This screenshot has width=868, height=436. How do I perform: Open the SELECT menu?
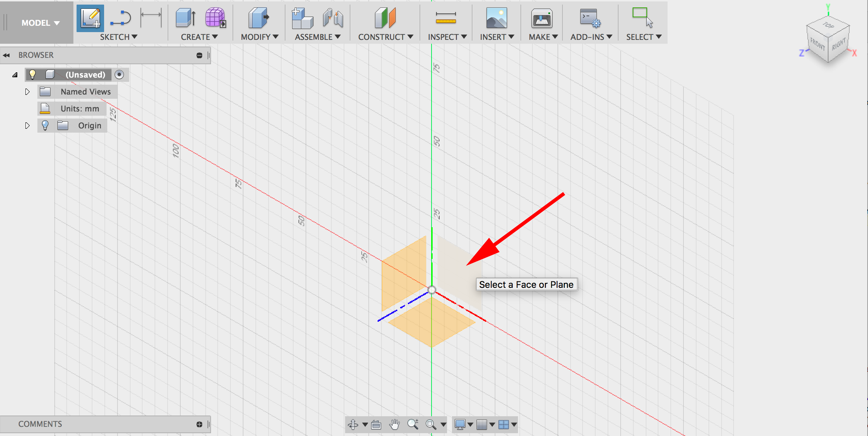pyautogui.click(x=644, y=37)
